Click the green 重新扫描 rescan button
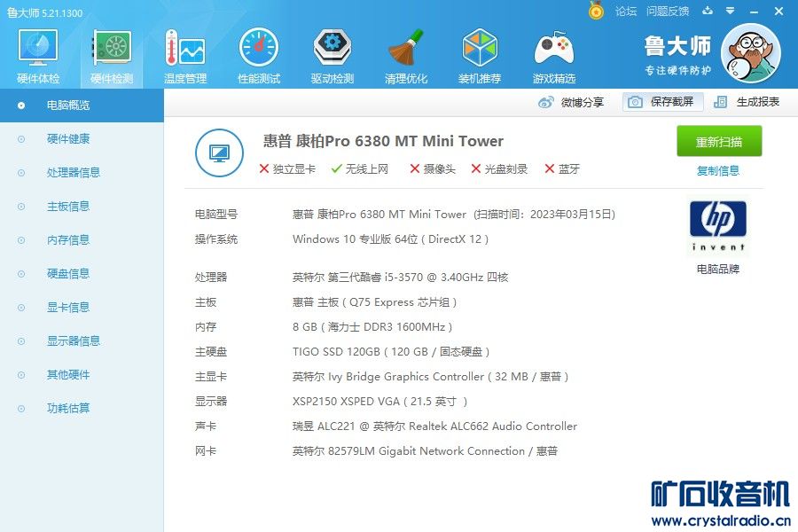The image size is (798, 532). (x=719, y=141)
